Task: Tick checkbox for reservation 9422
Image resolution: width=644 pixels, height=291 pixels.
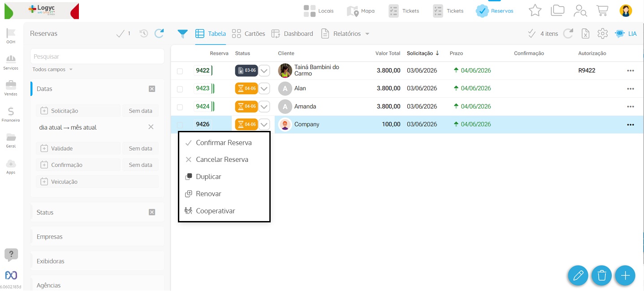Action: click(x=180, y=71)
